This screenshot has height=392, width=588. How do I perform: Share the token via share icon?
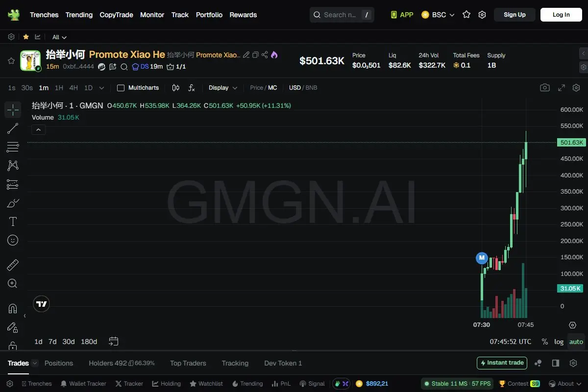click(x=265, y=55)
